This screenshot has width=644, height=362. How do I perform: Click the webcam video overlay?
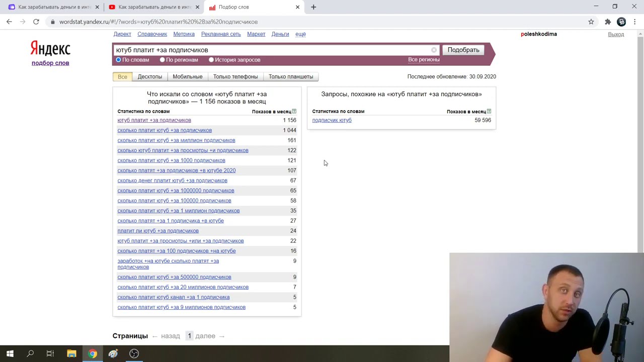(x=546, y=307)
